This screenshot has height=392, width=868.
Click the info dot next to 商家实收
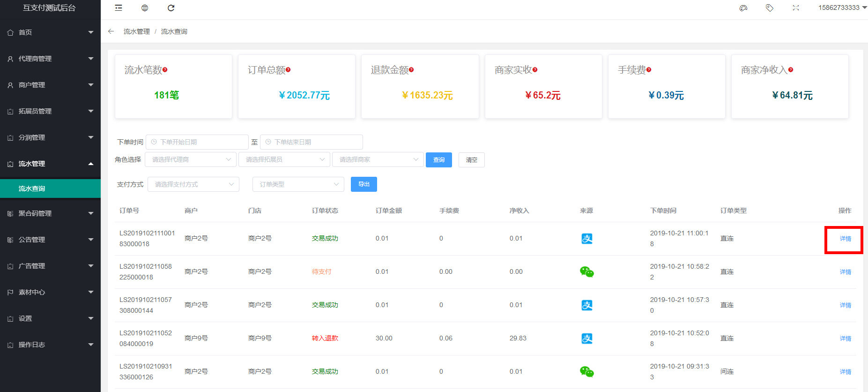tap(535, 70)
